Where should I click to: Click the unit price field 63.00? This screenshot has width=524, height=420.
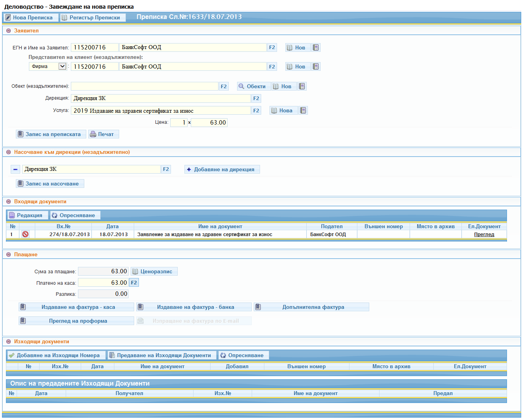coord(209,123)
